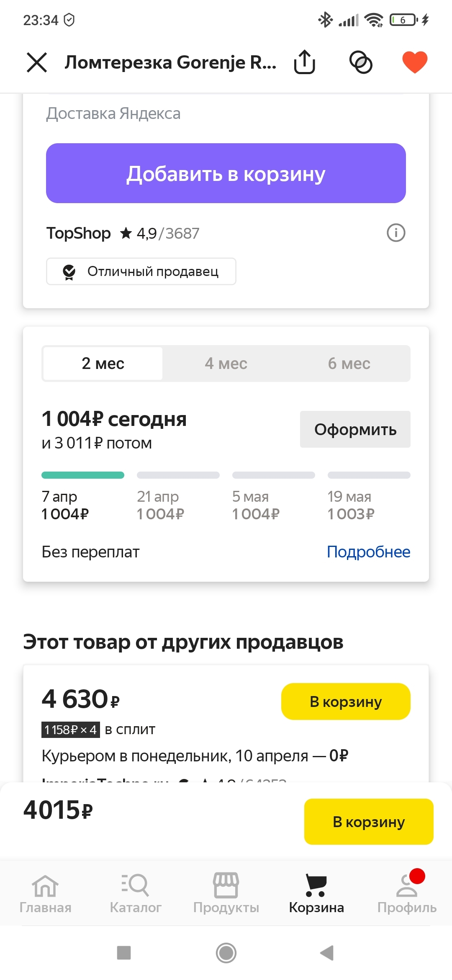Open seller info icon next to TopShop
Image resolution: width=452 pixels, height=980 pixels.
[x=395, y=233]
